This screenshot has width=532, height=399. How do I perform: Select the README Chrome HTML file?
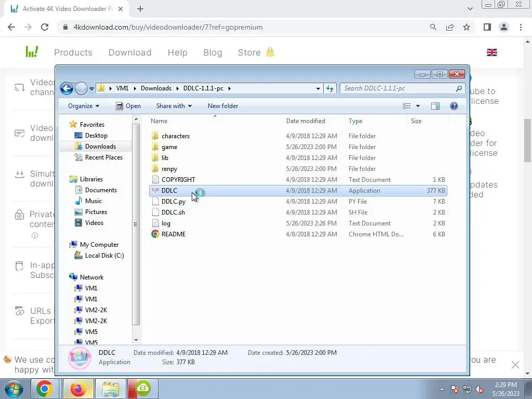click(298, 234)
